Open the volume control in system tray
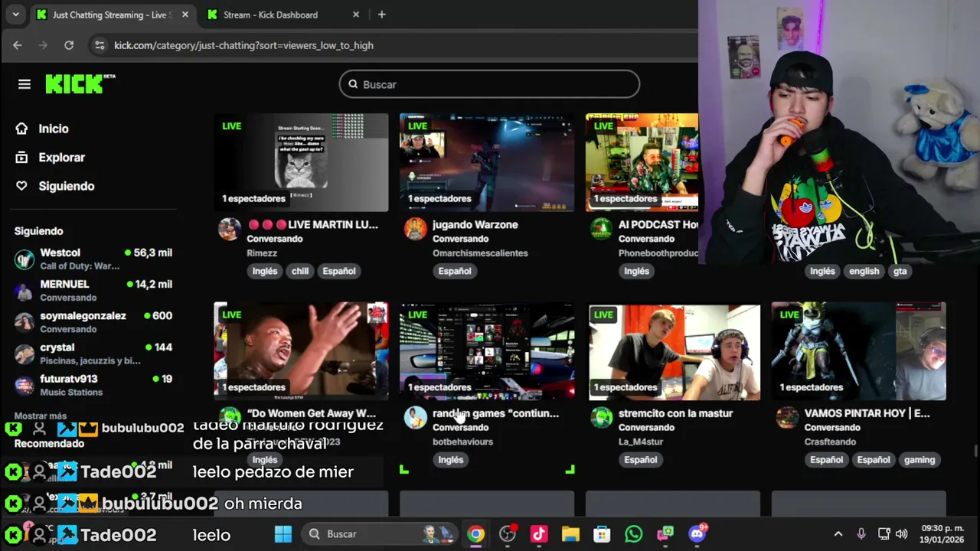Screen dimensions: 980x551 pyautogui.click(x=901, y=534)
